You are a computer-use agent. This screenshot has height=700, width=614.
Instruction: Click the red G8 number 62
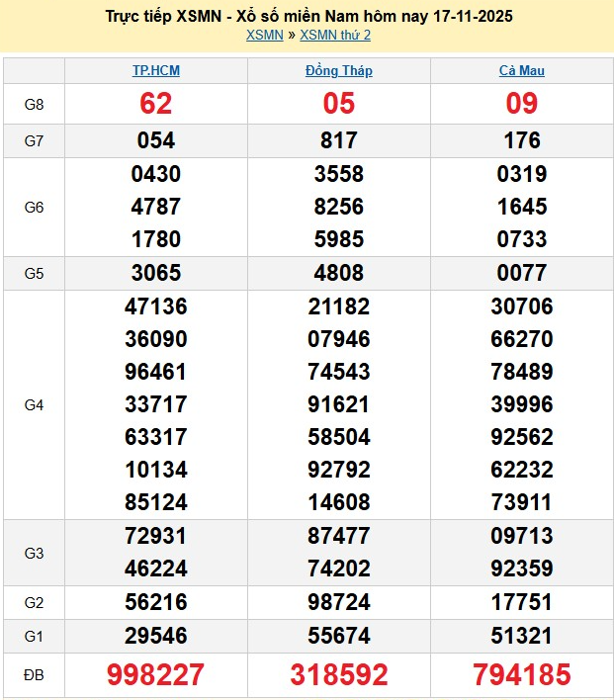pyautogui.click(x=156, y=104)
